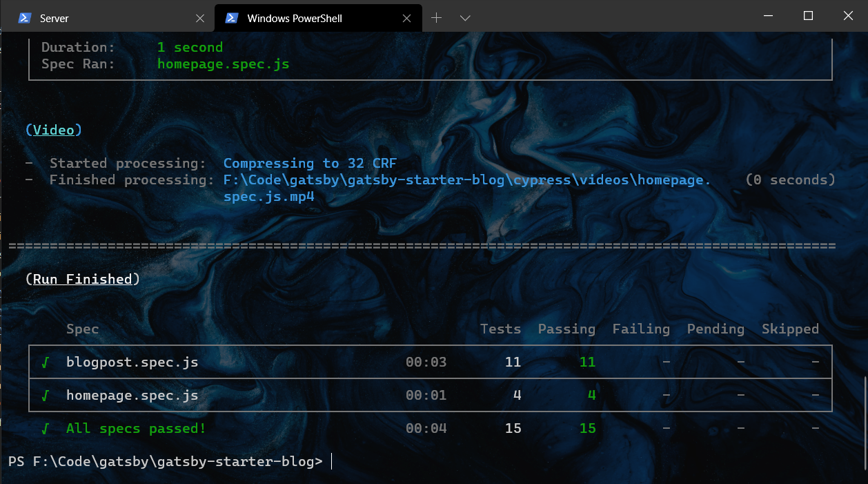Click the underlined Run Finished heading
Screen dimensions: 868x484
click(x=82, y=279)
